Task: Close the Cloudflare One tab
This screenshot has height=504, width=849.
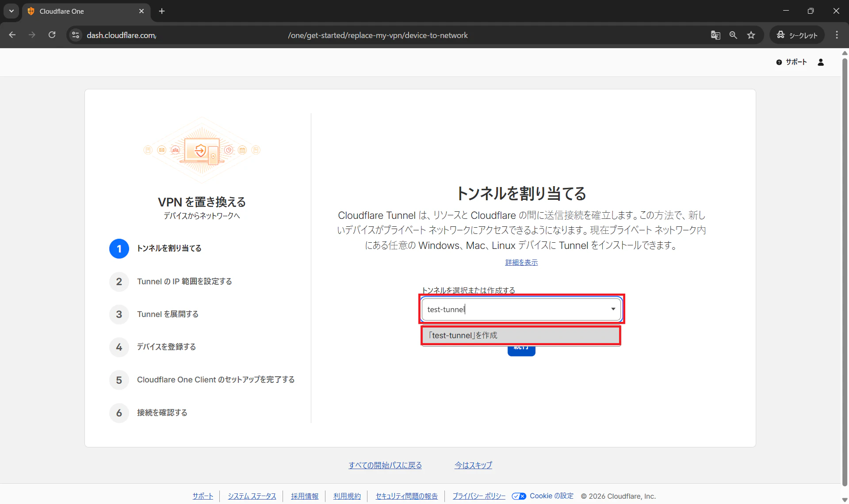Action: pos(141,11)
